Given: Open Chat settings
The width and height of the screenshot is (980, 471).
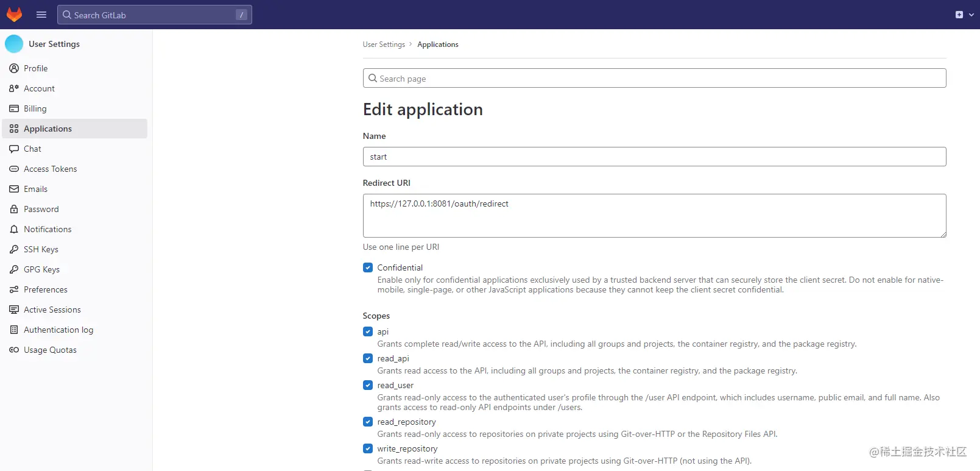Looking at the screenshot, I should (x=75, y=149).
